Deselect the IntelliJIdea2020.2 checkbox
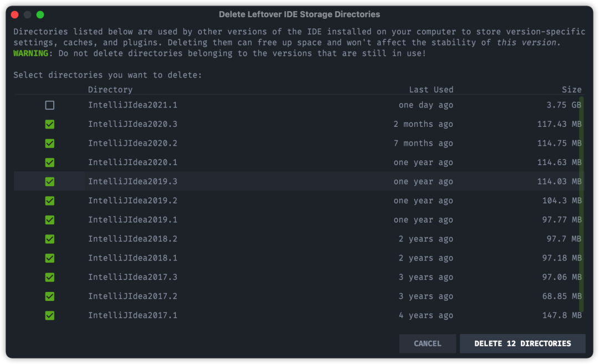This screenshot has height=364, width=599. (x=50, y=143)
